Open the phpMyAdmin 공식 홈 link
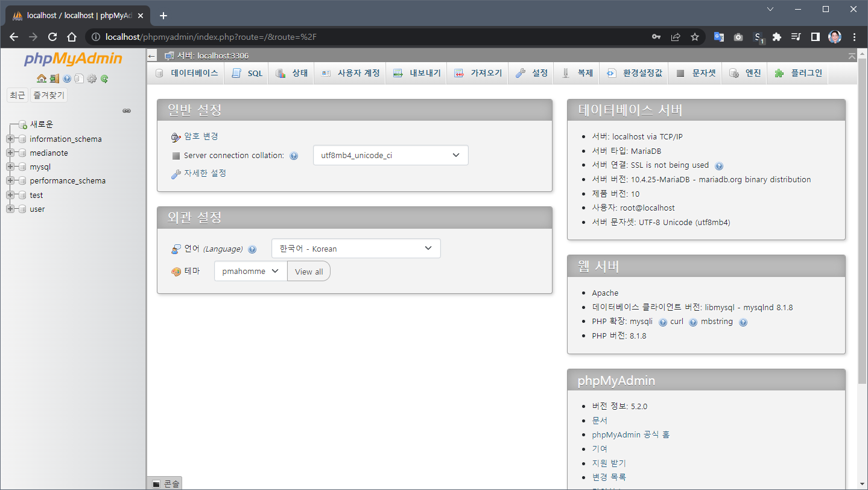Image resolution: width=868 pixels, height=490 pixels. click(x=631, y=434)
